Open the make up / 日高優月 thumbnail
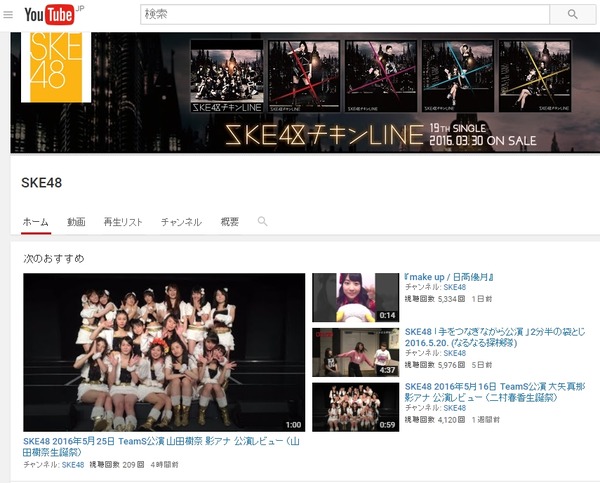The width and height of the screenshot is (600, 483). point(355,297)
